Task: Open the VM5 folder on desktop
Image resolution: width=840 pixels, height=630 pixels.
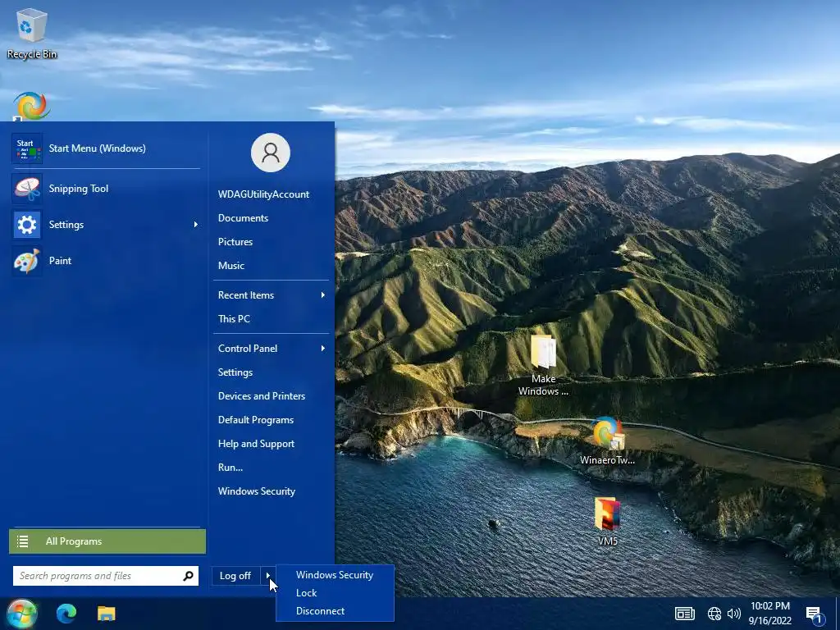Action: click(x=607, y=521)
